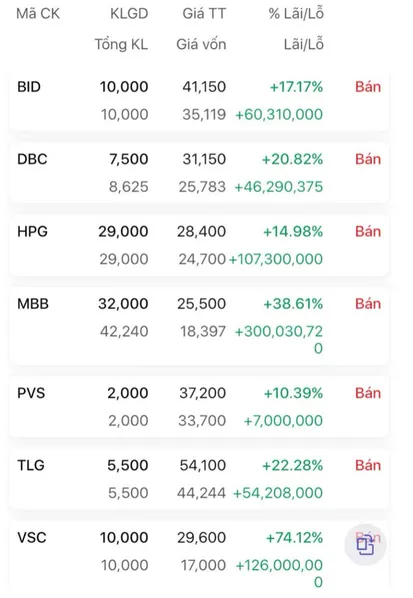
Task: Tap Bán next to TLG
Action: point(368,465)
